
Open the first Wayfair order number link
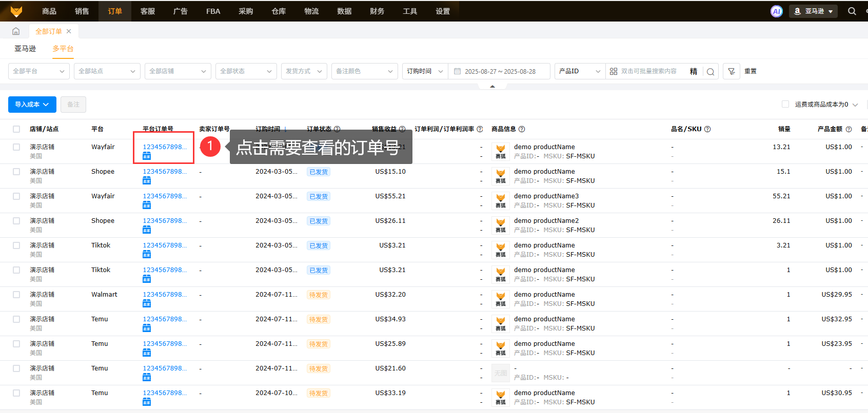coord(164,147)
